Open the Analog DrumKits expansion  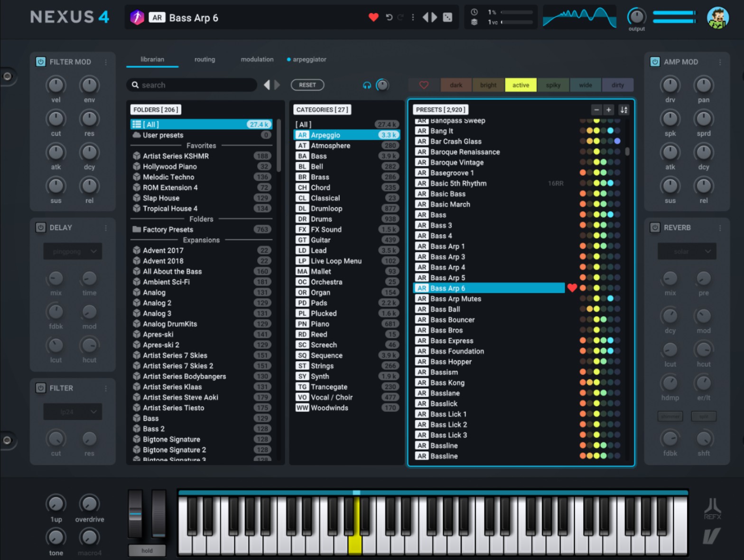tap(201, 324)
